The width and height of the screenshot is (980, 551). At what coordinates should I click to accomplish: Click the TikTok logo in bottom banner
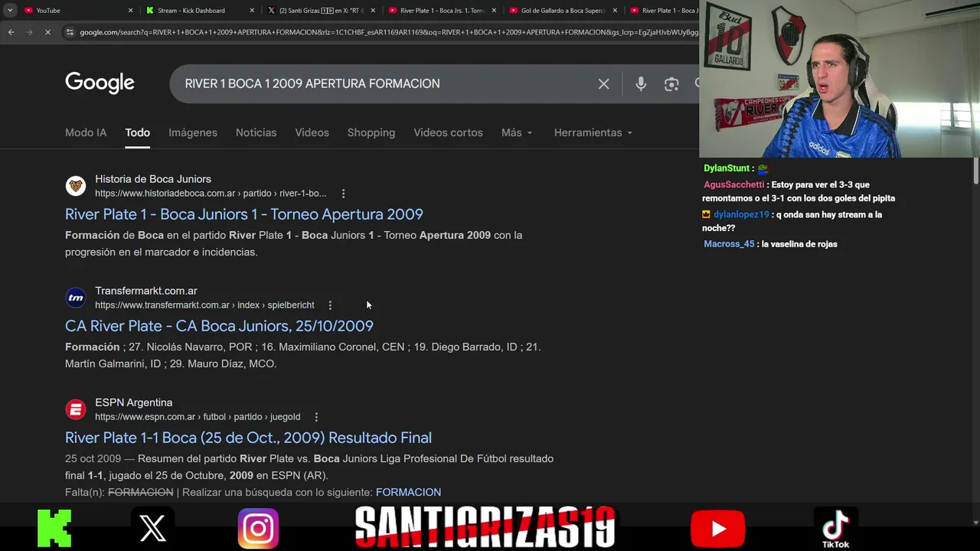point(835,529)
